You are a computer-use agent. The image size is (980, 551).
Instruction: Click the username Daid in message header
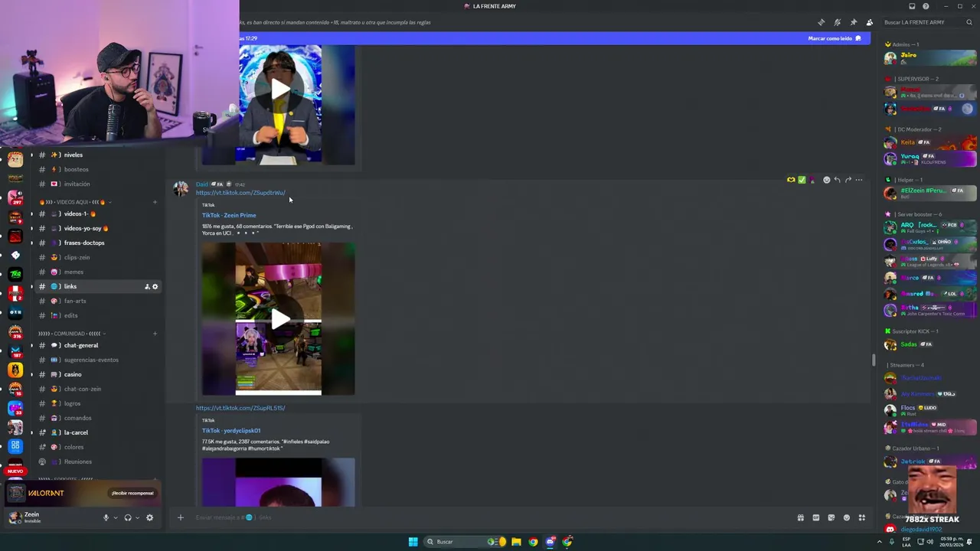click(201, 184)
